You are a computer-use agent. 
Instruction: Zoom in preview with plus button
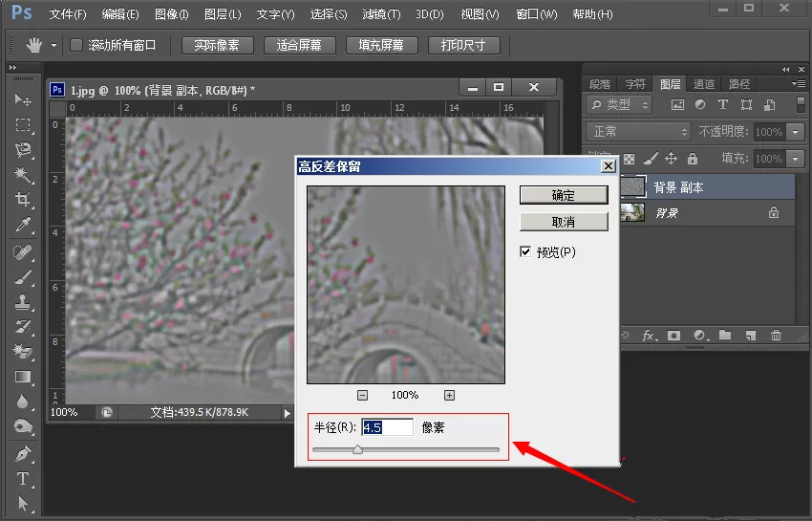tap(450, 396)
